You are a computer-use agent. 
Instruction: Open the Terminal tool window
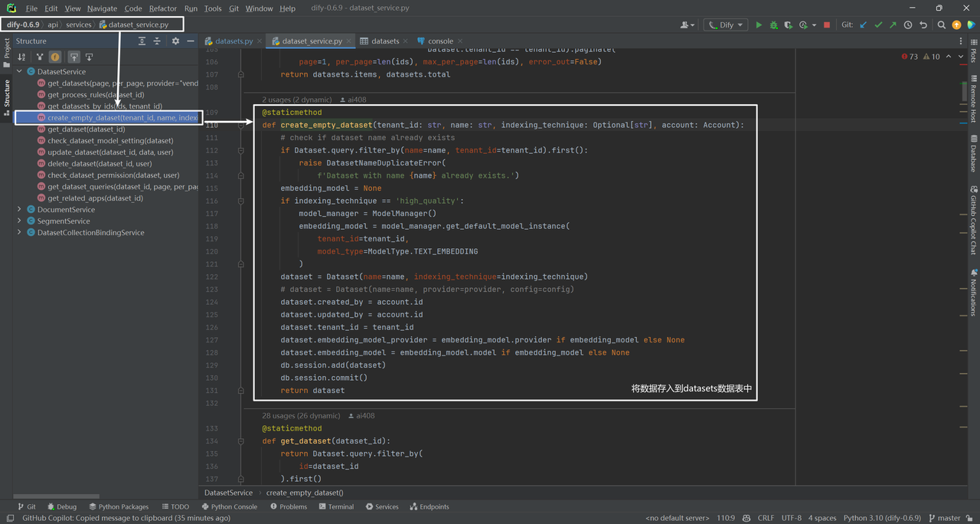[336, 506]
